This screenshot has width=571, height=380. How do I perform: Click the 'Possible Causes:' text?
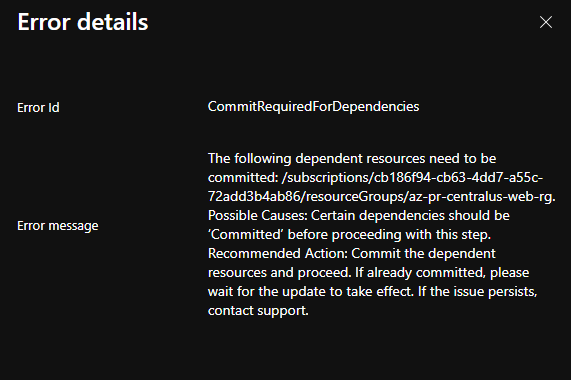pyautogui.click(x=257, y=215)
